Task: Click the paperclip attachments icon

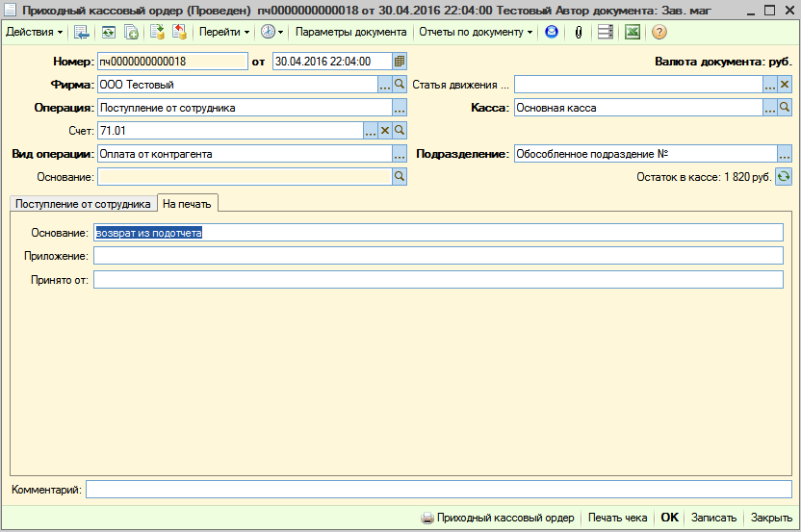Action: tap(579, 32)
